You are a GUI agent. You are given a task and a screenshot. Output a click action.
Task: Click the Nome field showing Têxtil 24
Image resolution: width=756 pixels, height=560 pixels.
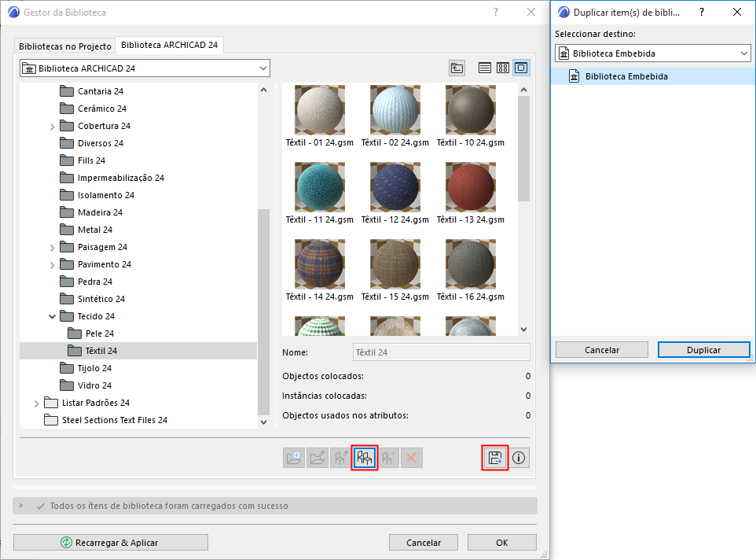click(x=441, y=352)
